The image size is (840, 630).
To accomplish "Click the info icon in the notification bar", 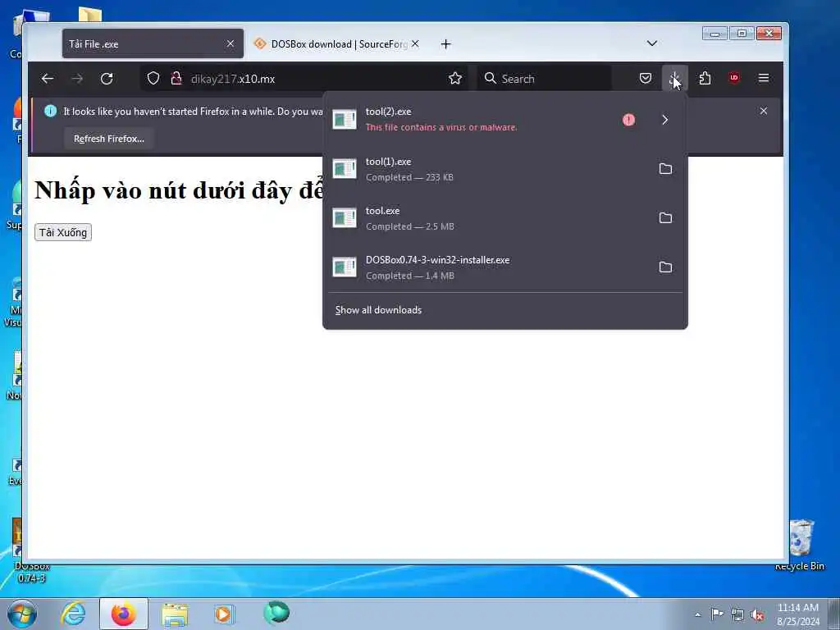I will (50, 111).
